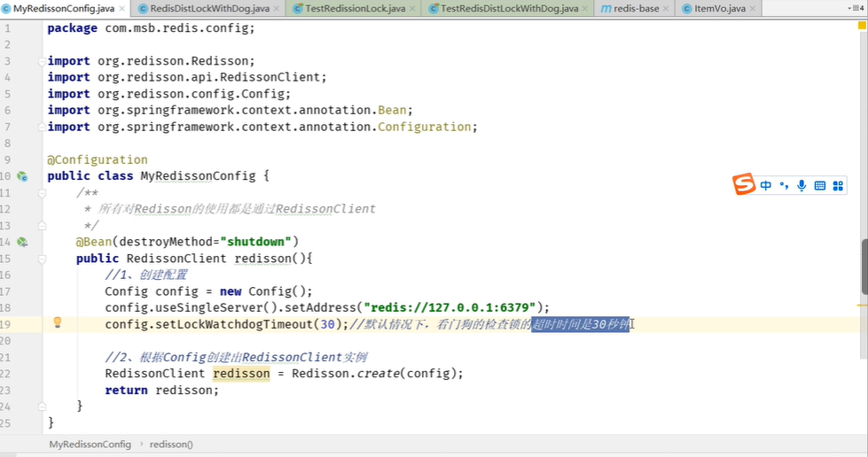Click 'useSingleServer()' on line 18
Viewport: 868px width, 457px height.
pyautogui.click(x=216, y=307)
